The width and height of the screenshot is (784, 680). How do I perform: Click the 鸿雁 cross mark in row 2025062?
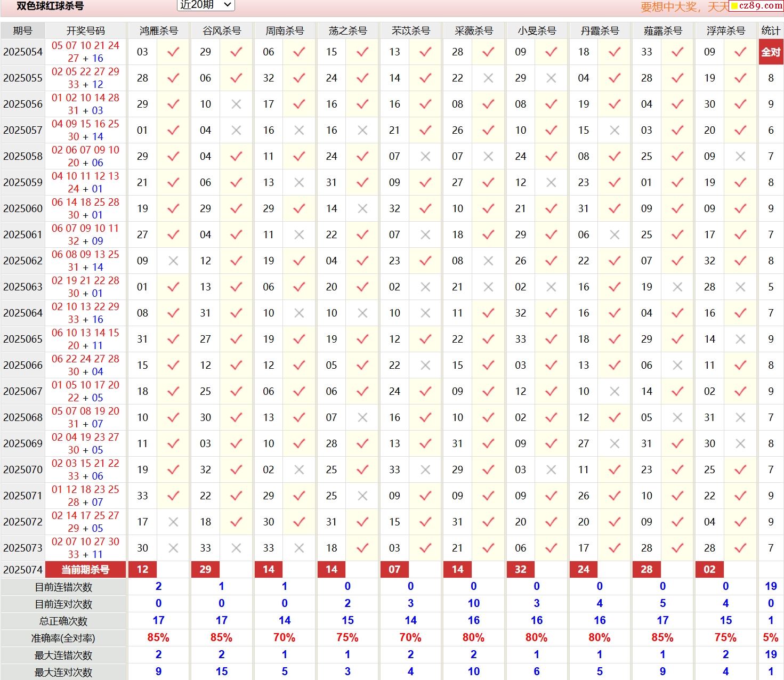tap(173, 261)
